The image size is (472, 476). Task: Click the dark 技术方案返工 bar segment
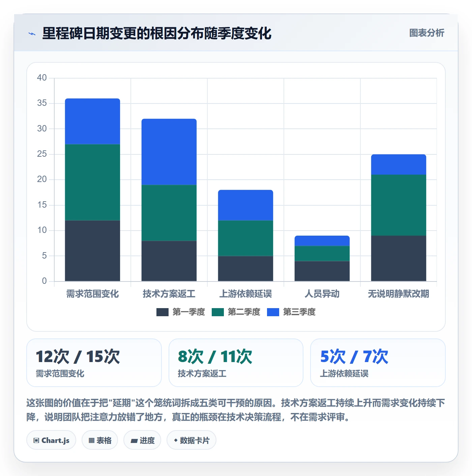coord(169,261)
